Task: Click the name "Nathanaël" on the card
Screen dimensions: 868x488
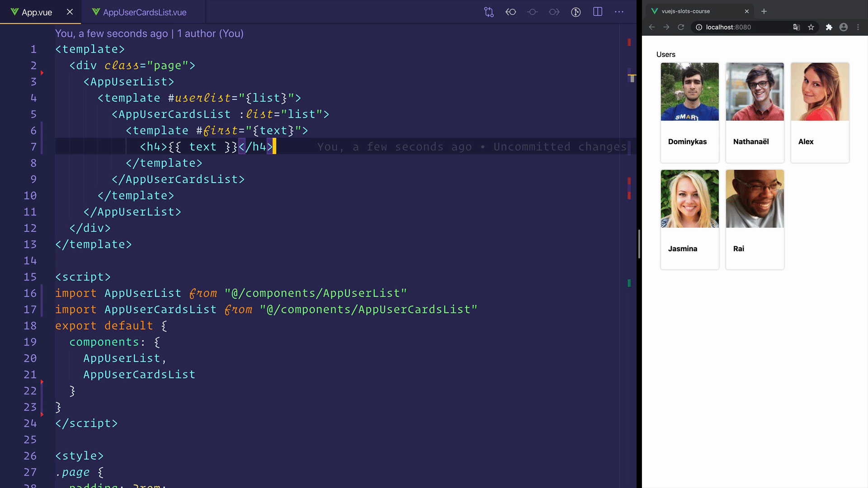Action: click(x=751, y=141)
